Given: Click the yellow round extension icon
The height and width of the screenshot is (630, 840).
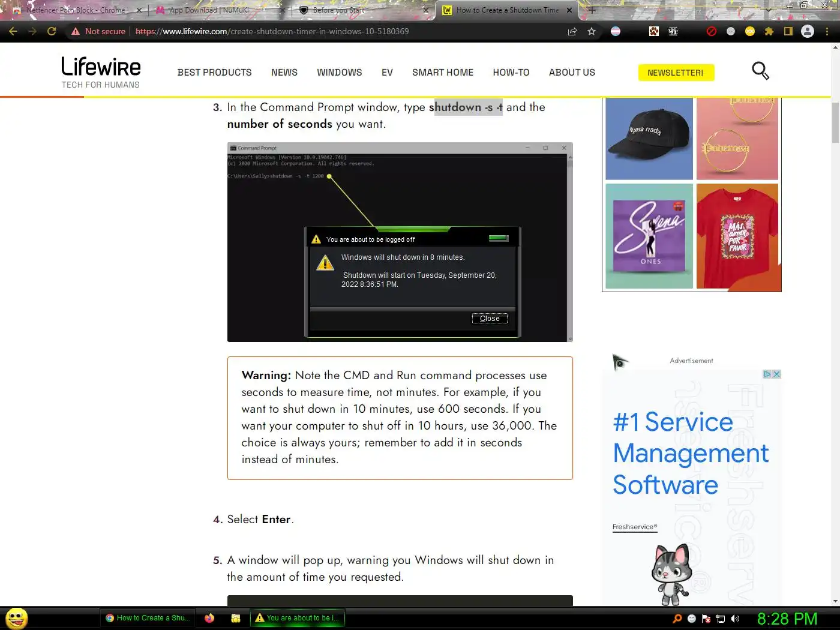Looking at the screenshot, I should tap(750, 31).
